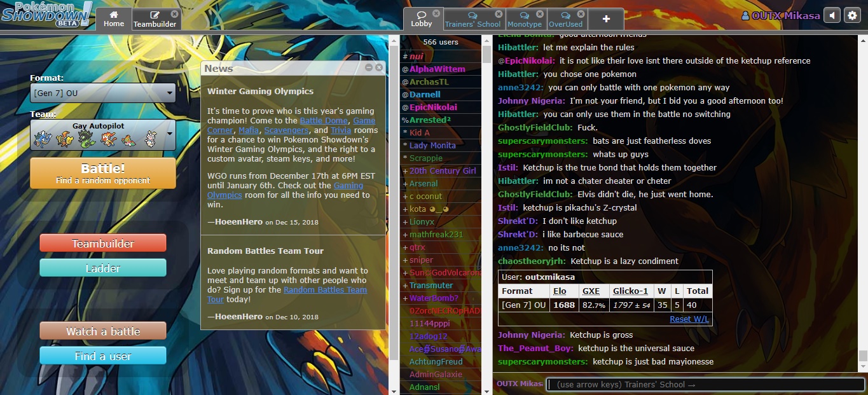The height and width of the screenshot is (395, 868).
Task: Minimize the News panel
Action: coord(369,67)
